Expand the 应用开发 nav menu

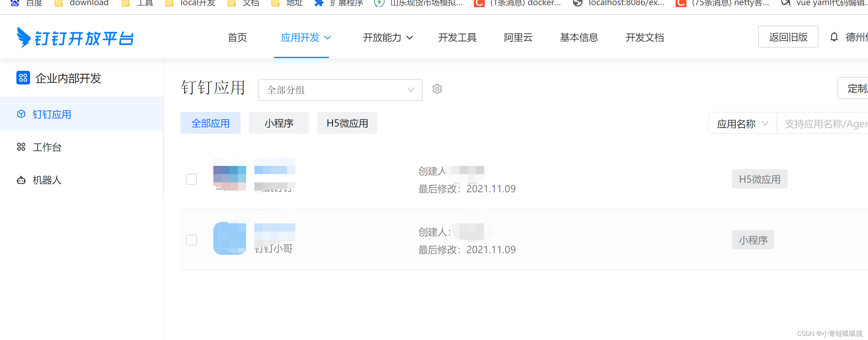point(306,37)
